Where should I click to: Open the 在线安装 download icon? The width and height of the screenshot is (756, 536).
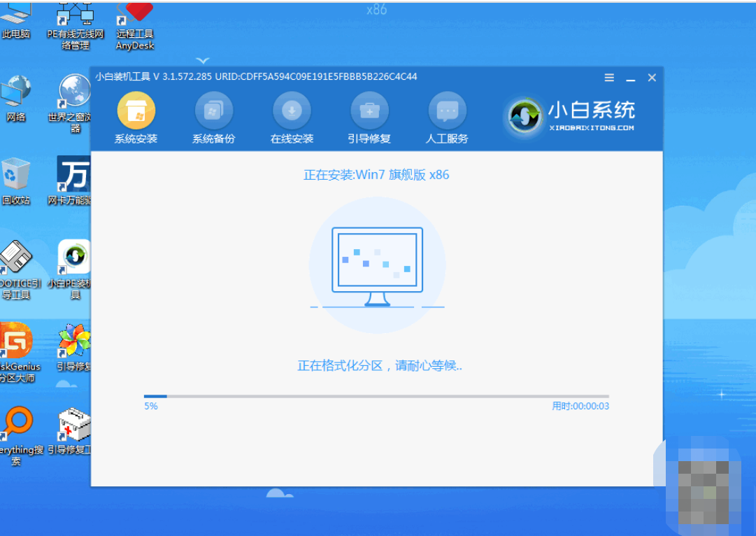click(x=292, y=111)
